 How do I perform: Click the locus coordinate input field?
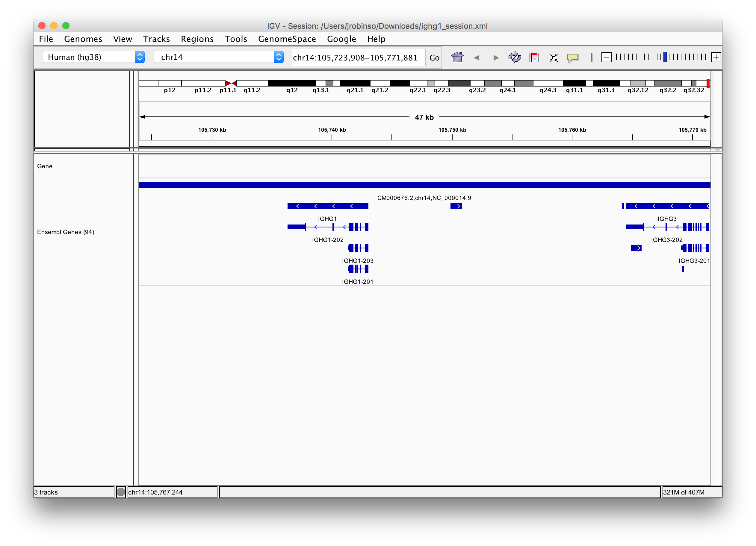[x=358, y=58]
